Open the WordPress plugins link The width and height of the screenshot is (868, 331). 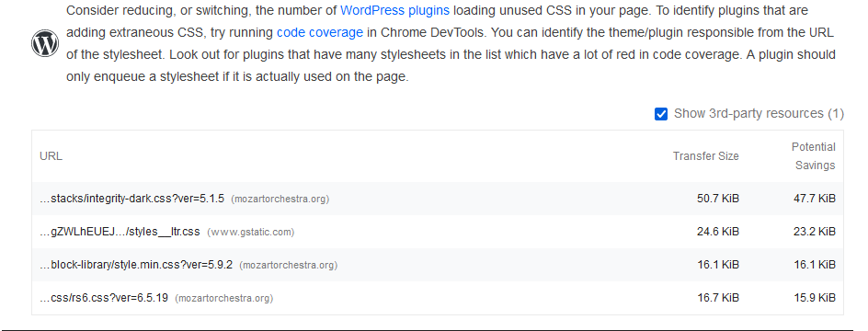(394, 10)
